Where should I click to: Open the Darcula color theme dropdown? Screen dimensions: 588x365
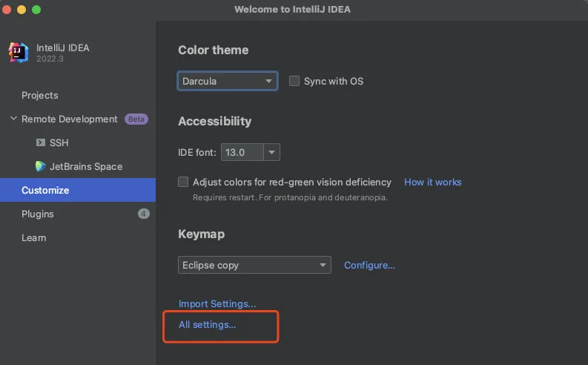227,81
